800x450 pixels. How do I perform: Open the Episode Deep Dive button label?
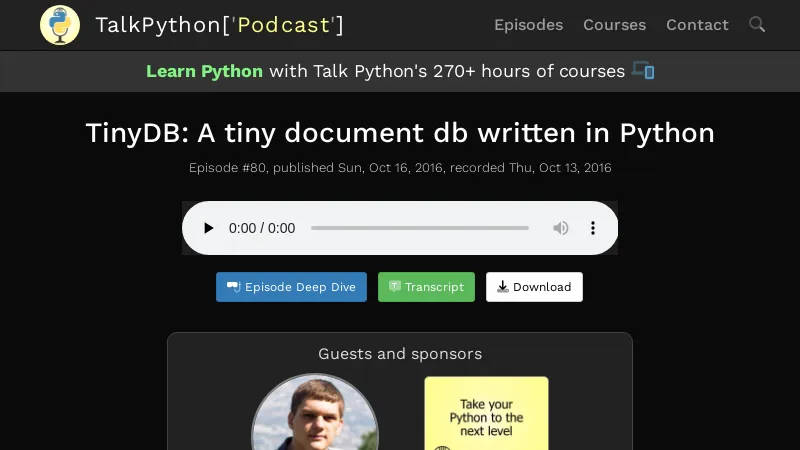[300, 287]
